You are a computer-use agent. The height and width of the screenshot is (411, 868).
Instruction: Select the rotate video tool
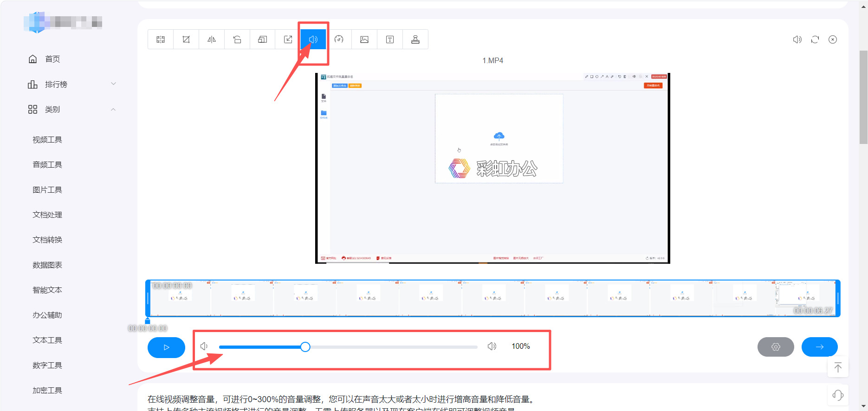point(237,39)
